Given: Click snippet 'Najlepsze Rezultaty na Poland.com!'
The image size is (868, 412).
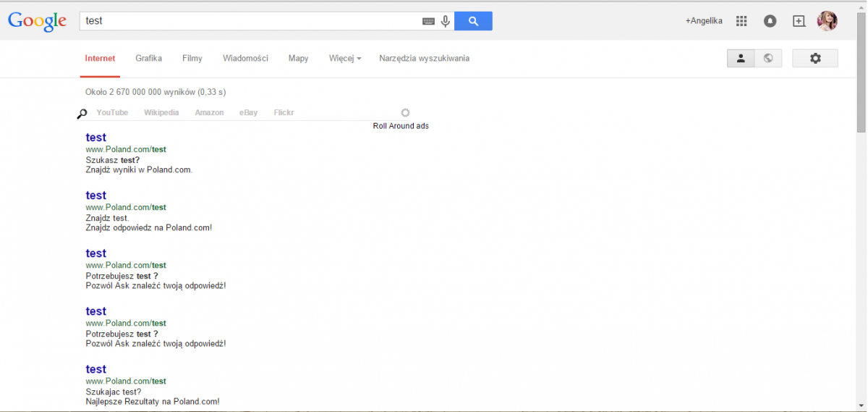Looking at the screenshot, I should point(153,402).
